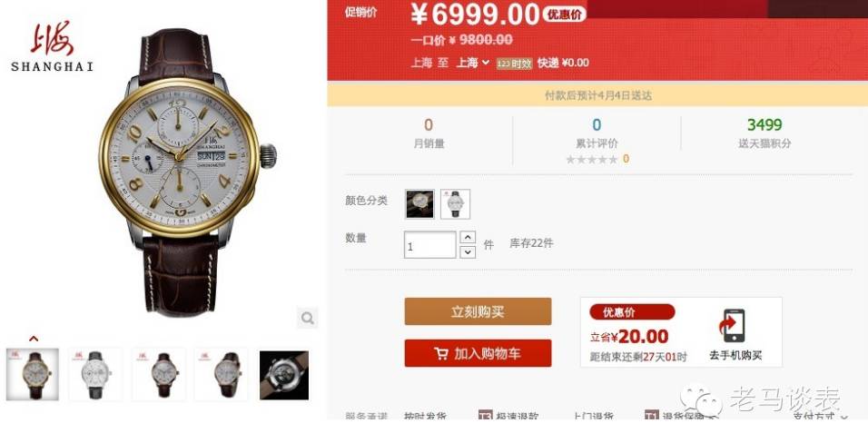The width and height of the screenshot is (868, 443).
Task: Select the watch caseback thumbnail
Action: (284, 375)
